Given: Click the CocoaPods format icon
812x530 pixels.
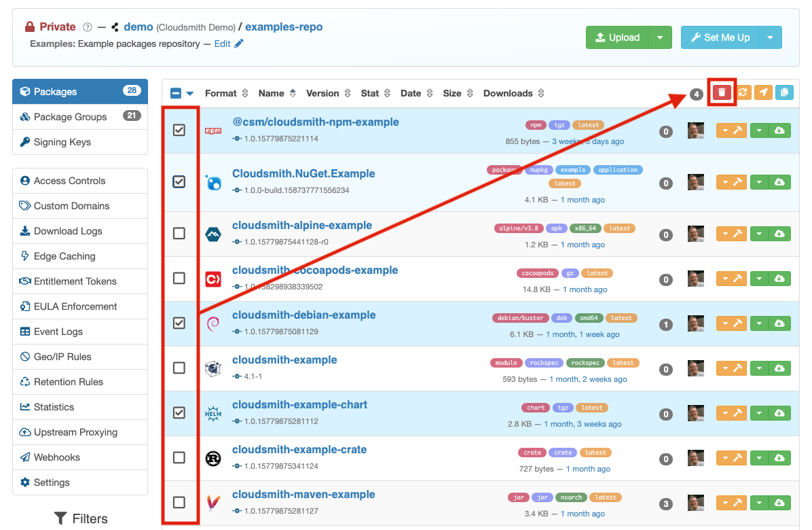Looking at the screenshot, I should [x=213, y=279].
